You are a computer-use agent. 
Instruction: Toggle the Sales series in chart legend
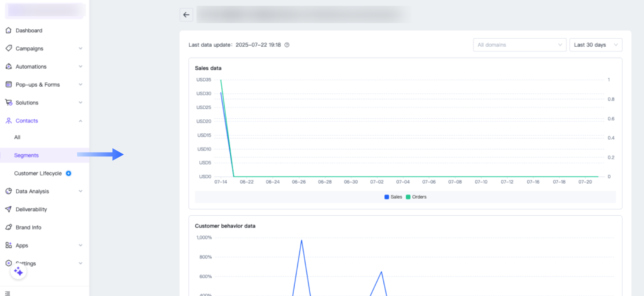393,197
